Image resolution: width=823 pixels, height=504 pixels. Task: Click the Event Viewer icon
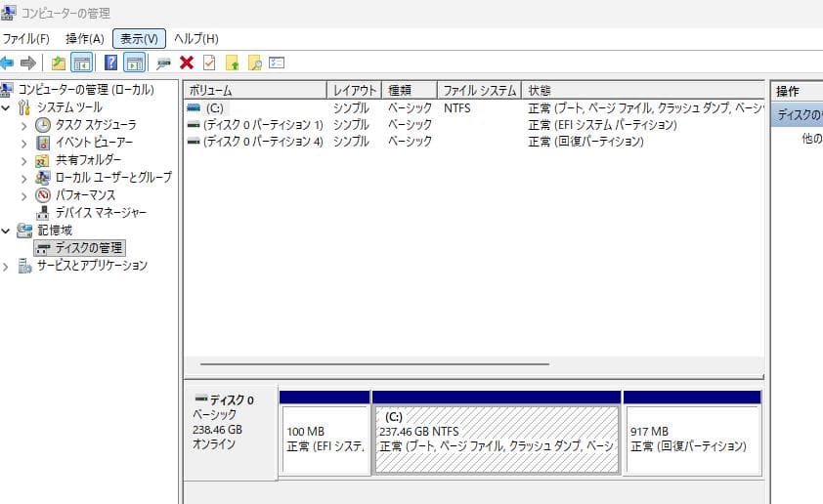(43, 143)
